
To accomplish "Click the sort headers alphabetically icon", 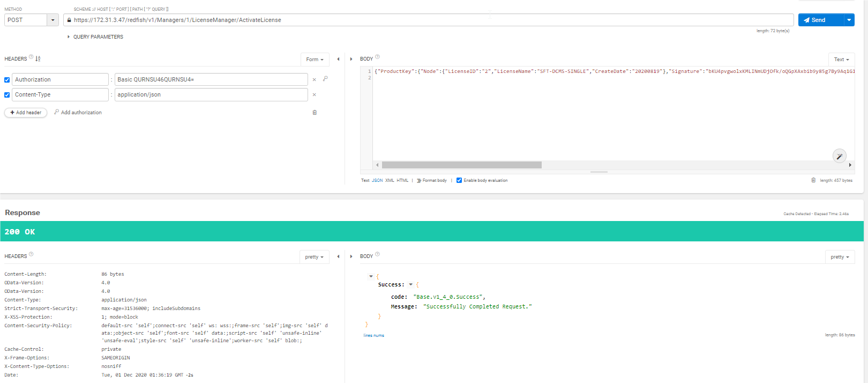I will coord(38,59).
